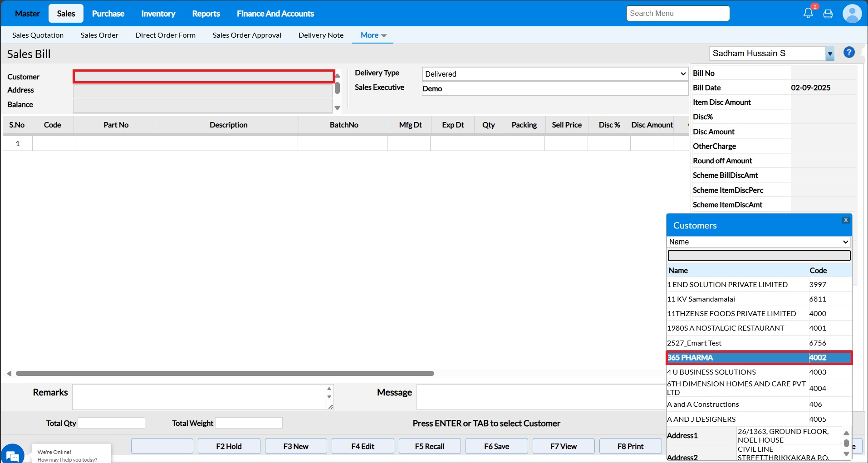This screenshot has height=463, width=868.
Task: Select the Sales menu tab
Action: pyautogui.click(x=66, y=14)
